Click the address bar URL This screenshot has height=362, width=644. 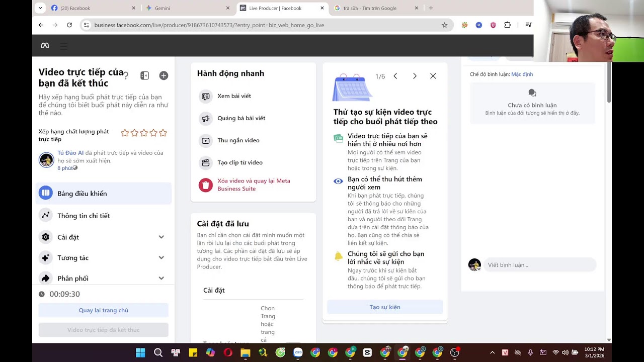pos(209,25)
